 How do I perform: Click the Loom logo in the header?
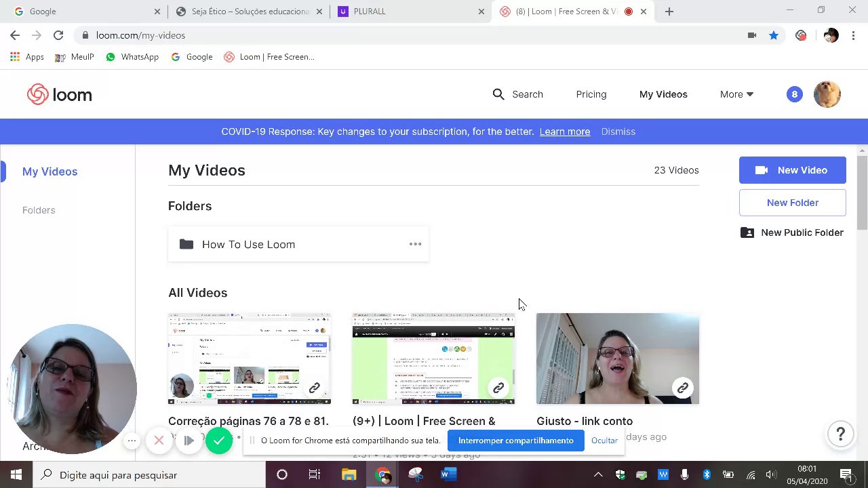pos(60,95)
